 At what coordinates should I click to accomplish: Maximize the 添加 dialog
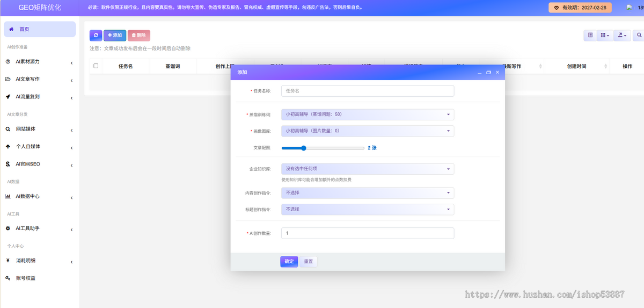tap(488, 72)
